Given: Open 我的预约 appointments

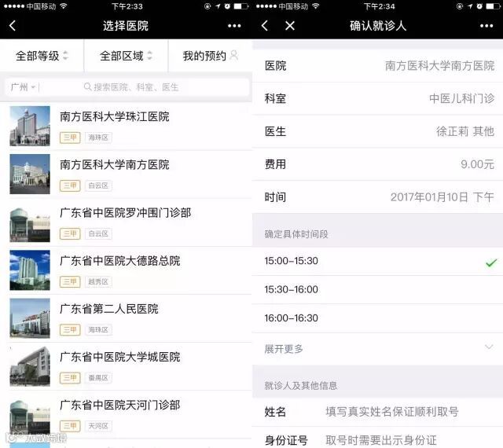Looking at the screenshot, I should tap(210, 56).
